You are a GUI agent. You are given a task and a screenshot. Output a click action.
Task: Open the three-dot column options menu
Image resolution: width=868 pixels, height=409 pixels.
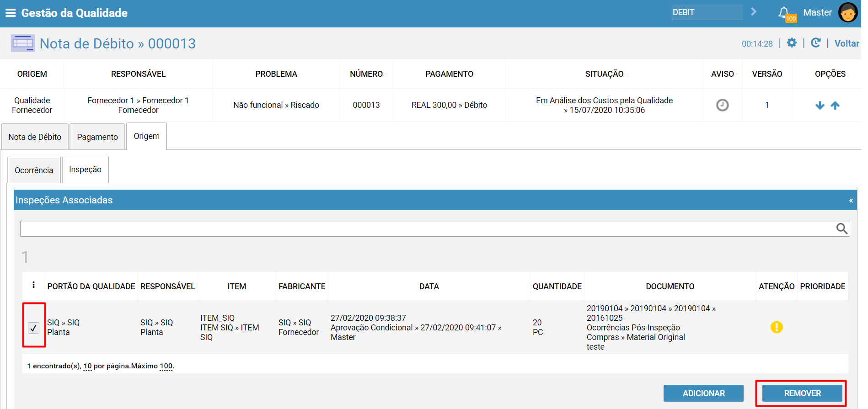(x=33, y=285)
